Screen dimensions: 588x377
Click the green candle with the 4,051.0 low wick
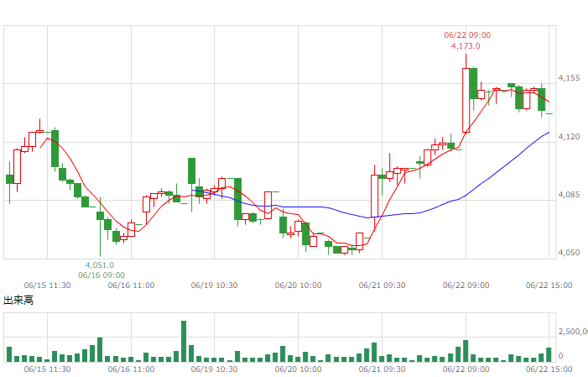click(x=100, y=216)
